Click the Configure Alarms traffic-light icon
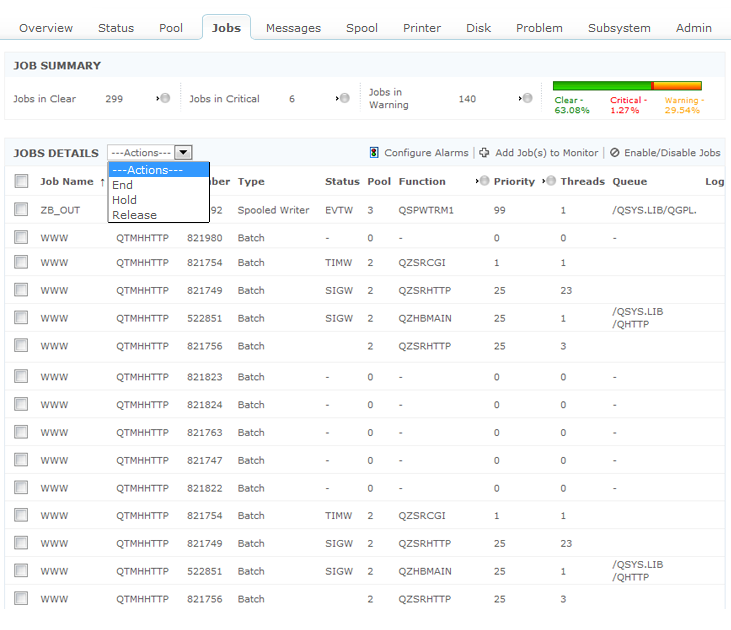 (375, 153)
